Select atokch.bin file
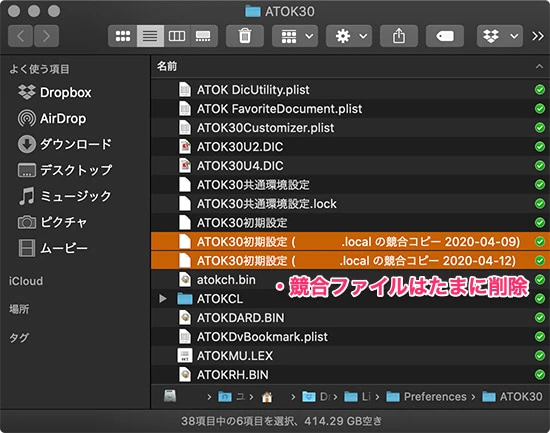Screen dimensions: 550x433 pos(350,280)
